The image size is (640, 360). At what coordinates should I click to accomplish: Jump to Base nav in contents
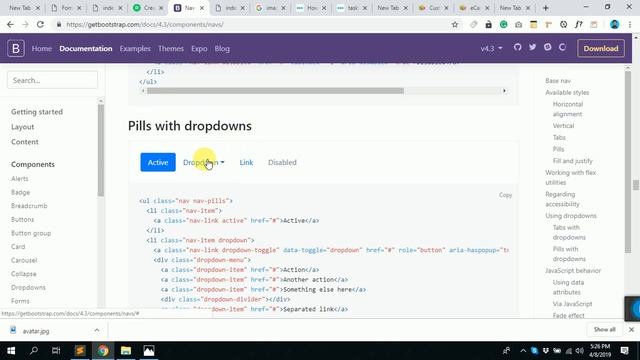[558, 81]
